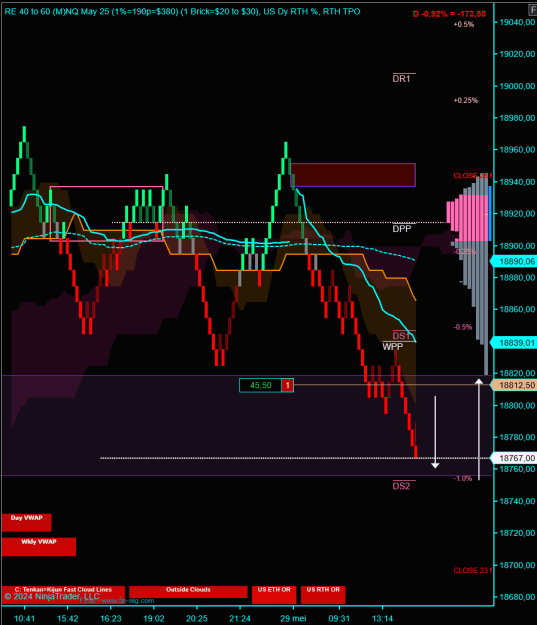This screenshot has width=537, height=625.
Task: Select the 45,50 position PnL marker
Action: coord(260,385)
